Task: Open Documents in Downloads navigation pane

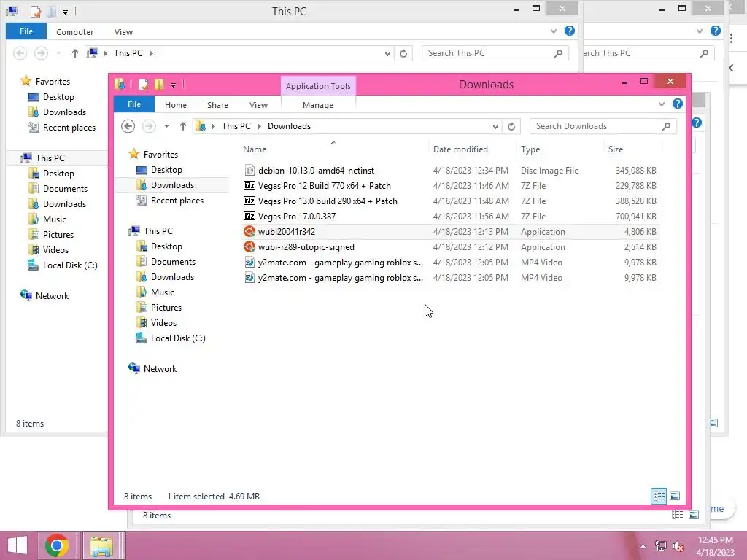Action: (173, 262)
